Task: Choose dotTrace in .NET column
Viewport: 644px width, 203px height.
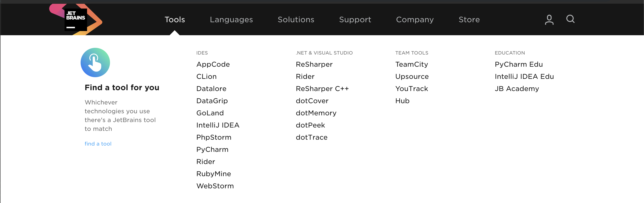Action: (312, 137)
